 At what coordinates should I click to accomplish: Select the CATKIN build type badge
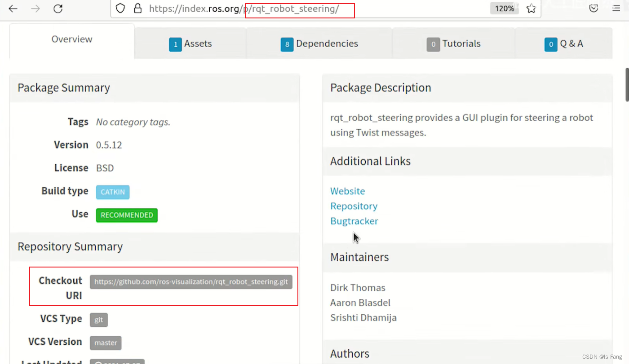click(113, 192)
